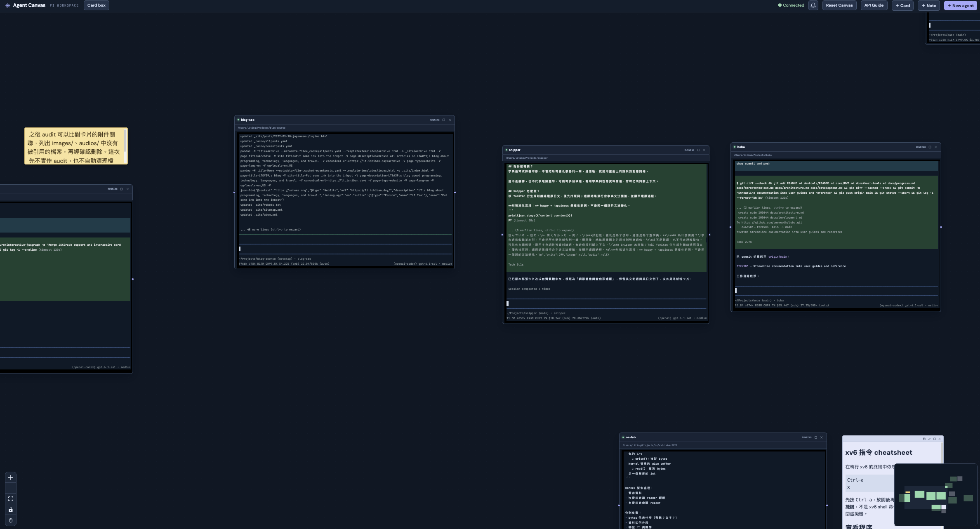The image size is (980, 529).
Task: Close the xv6 cheatsheet card
Action: pyautogui.click(x=940, y=439)
